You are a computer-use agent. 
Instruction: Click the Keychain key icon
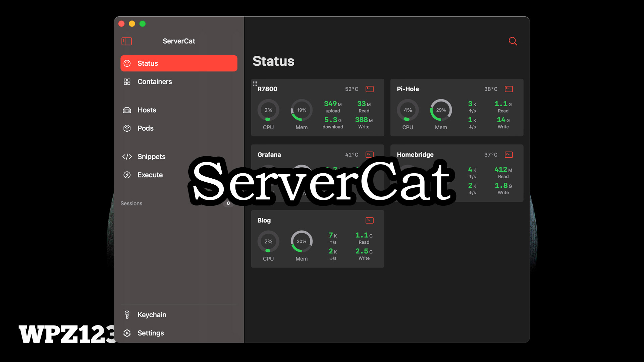coord(127,315)
